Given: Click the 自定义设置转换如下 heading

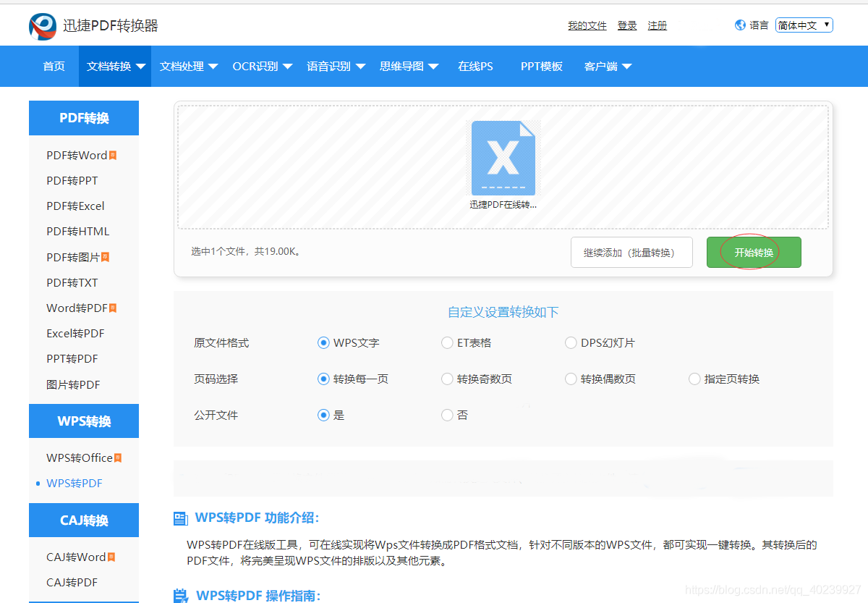Looking at the screenshot, I should (503, 313).
